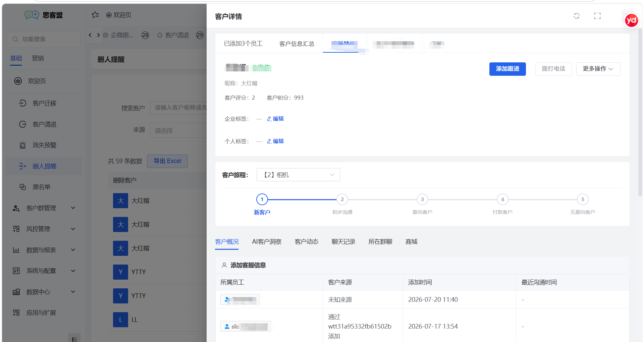This screenshot has width=644, height=342.
Task: Click the 系统与配置 icon
Action: 16,271
